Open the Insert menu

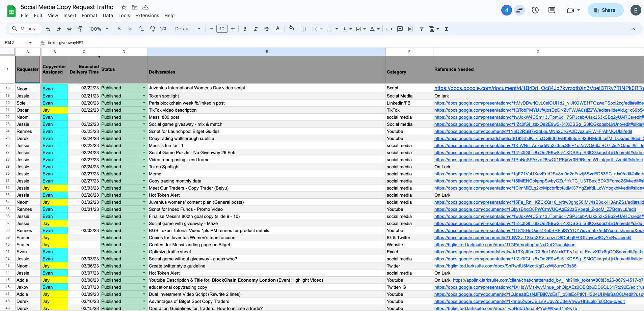point(70,16)
